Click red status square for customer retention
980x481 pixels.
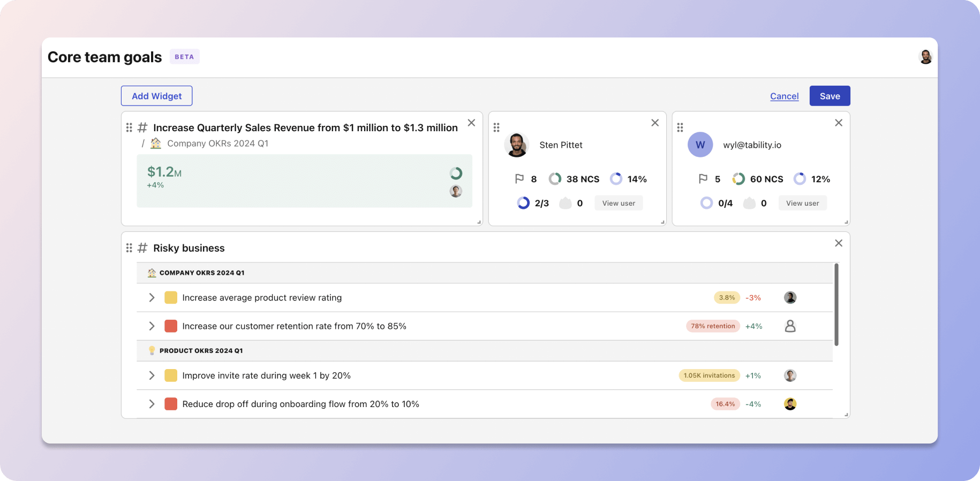(171, 326)
